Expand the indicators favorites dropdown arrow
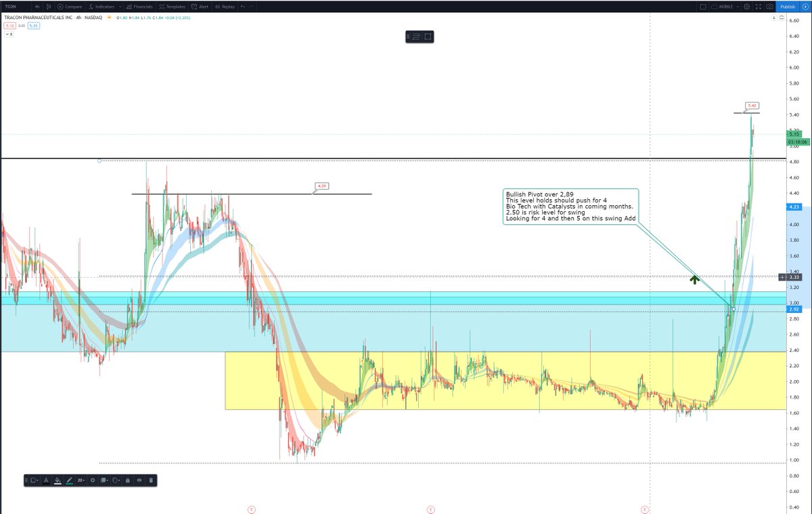Screen dimensions: 812x514 (120, 6)
